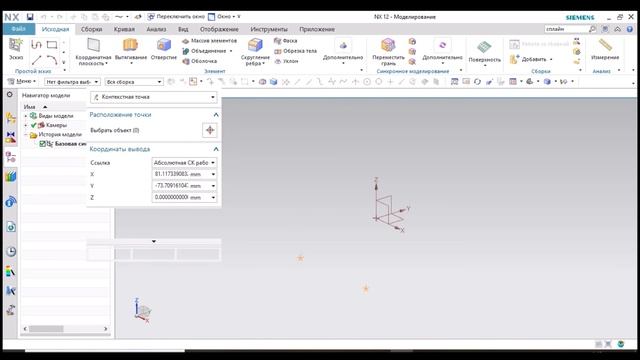
Task: Expand the dialog's bottom arrow for more options
Action: coord(153,242)
